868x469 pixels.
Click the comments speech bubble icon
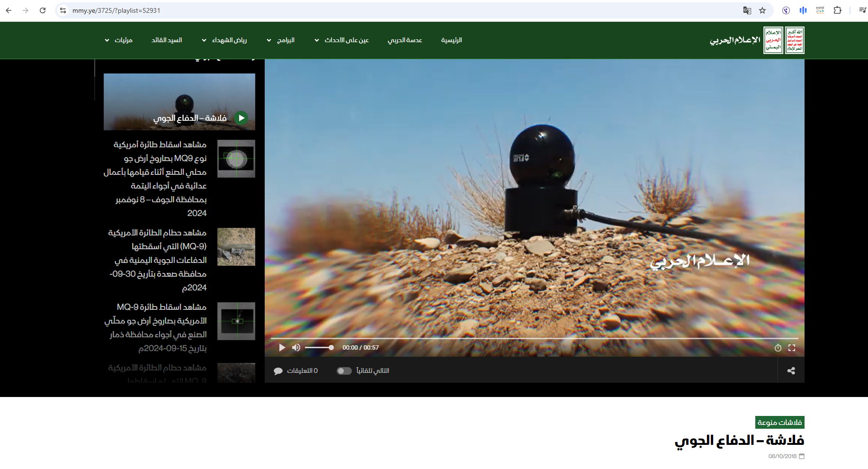(x=278, y=371)
